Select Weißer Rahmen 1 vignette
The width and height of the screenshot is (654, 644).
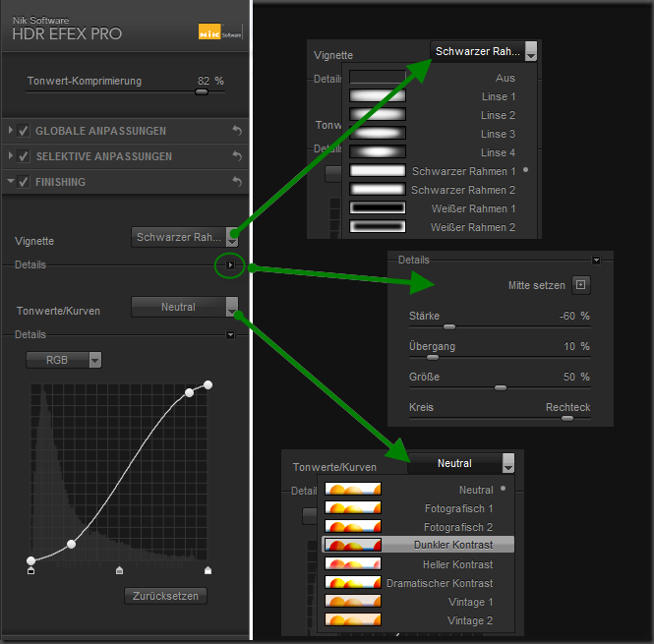pyautogui.click(x=440, y=208)
